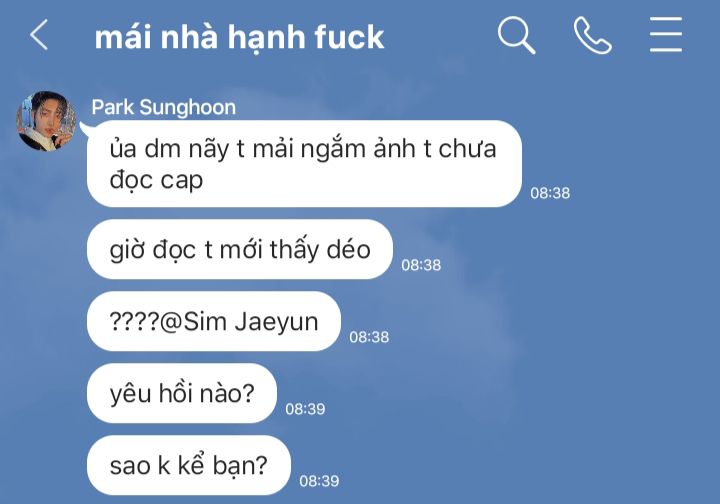The height and width of the screenshot is (504, 720).
Task: Tap the @Sim Jaeyun mention
Action: [x=239, y=321]
